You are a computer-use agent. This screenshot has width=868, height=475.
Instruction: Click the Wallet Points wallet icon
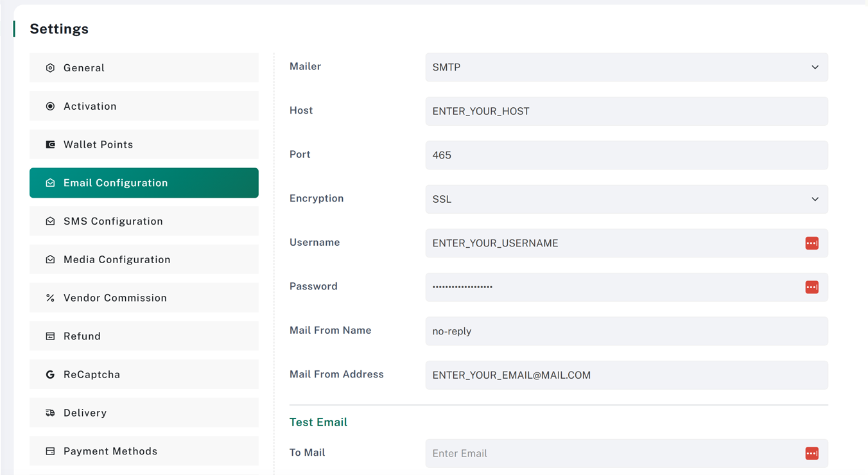coord(50,144)
